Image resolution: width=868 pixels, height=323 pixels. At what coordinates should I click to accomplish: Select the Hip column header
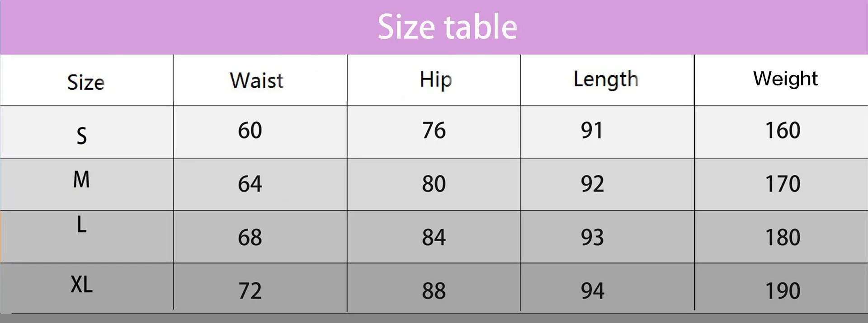pyautogui.click(x=435, y=80)
